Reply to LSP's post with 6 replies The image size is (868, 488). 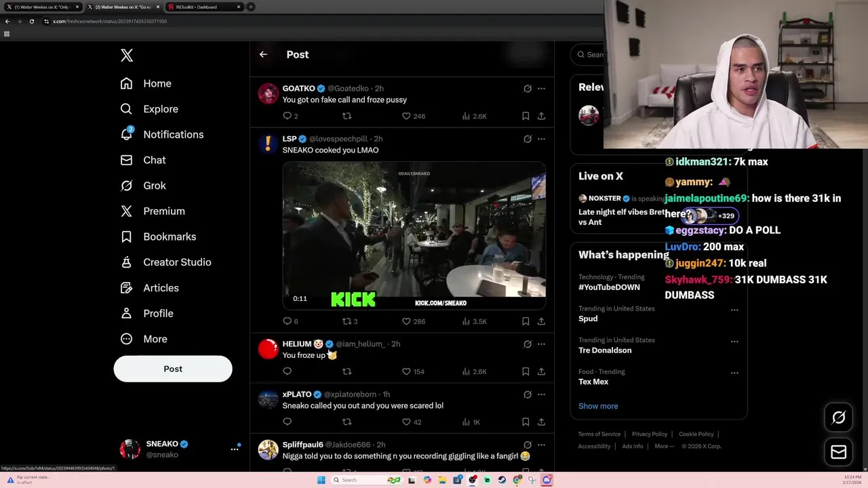pos(290,321)
